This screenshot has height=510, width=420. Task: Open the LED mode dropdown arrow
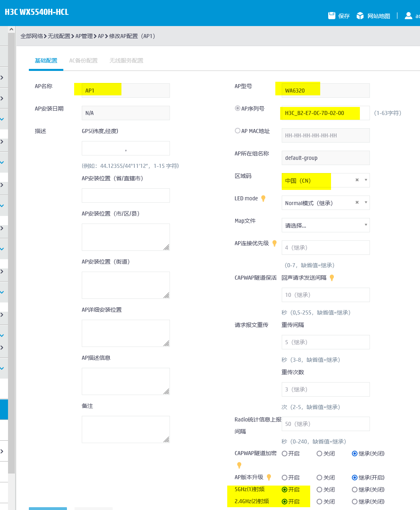coord(366,203)
